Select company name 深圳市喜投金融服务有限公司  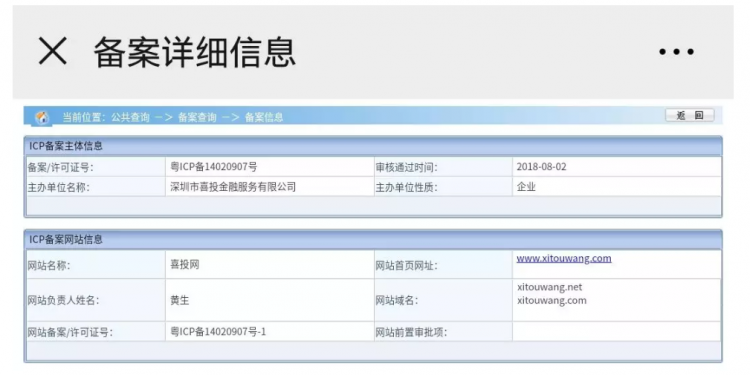[x=233, y=187]
